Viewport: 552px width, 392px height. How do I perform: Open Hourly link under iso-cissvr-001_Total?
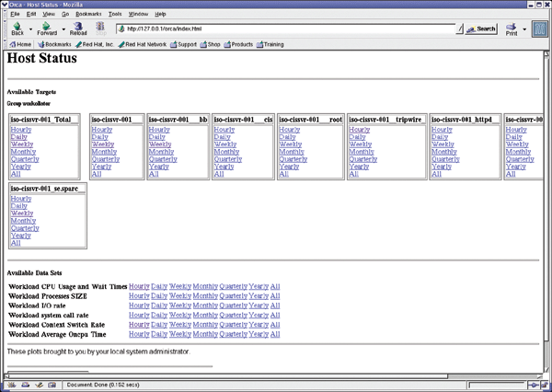(20, 130)
